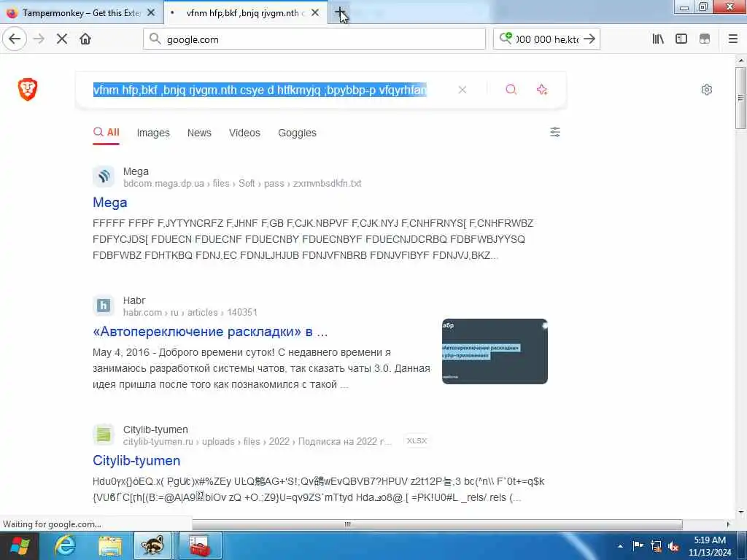Stop loading the page

(x=62, y=39)
